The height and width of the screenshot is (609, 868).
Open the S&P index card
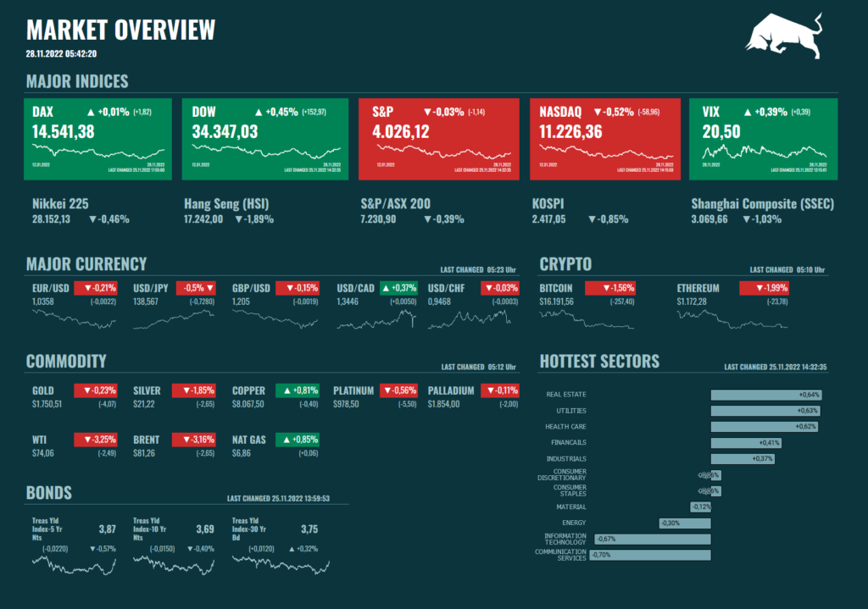point(439,140)
